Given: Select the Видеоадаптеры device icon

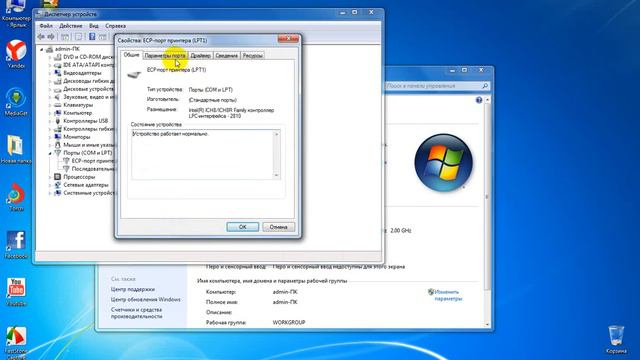Looking at the screenshot, I should pos(58,73).
